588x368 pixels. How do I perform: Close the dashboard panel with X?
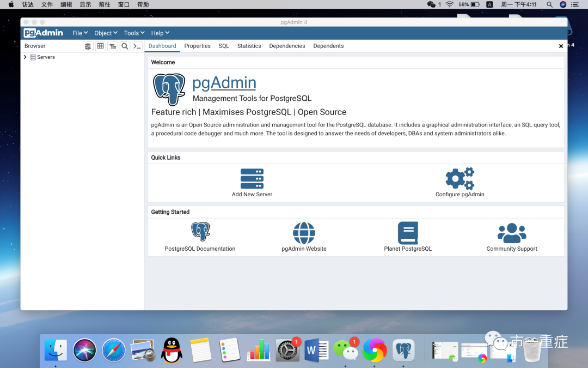point(561,46)
